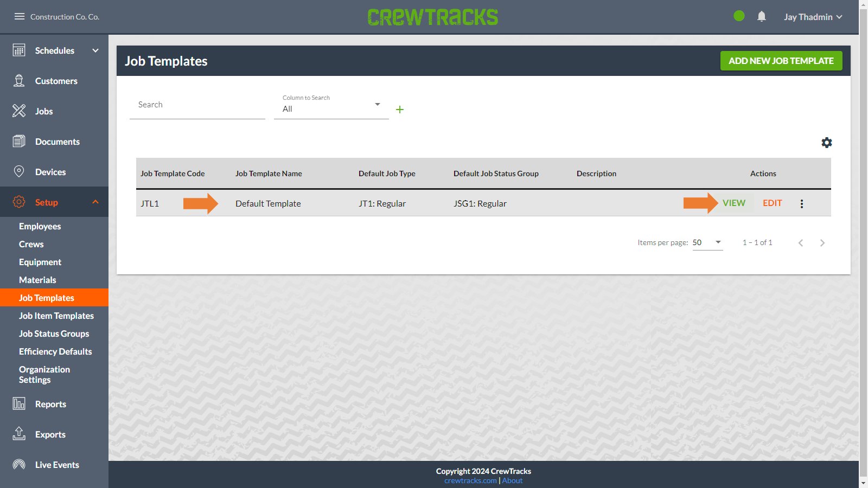Viewport: 868px width, 488px height.
Task: Click the JSG1: Regular status group cell
Action: tap(480, 204)
